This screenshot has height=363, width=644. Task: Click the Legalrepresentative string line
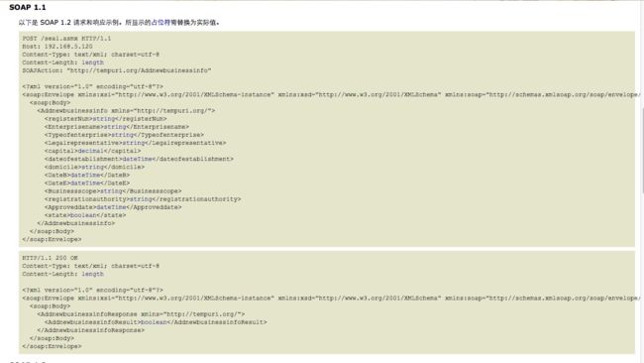(x=135, y=143)
